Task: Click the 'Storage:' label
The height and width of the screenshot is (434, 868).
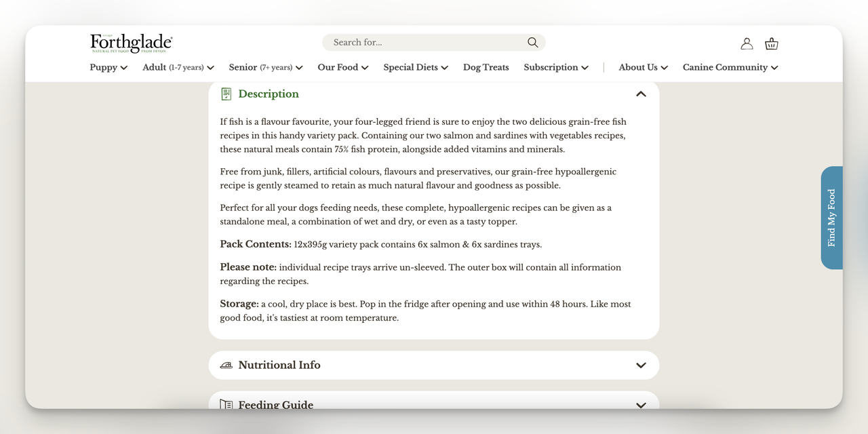Action: pyautogui.click(x=239, y=304)
